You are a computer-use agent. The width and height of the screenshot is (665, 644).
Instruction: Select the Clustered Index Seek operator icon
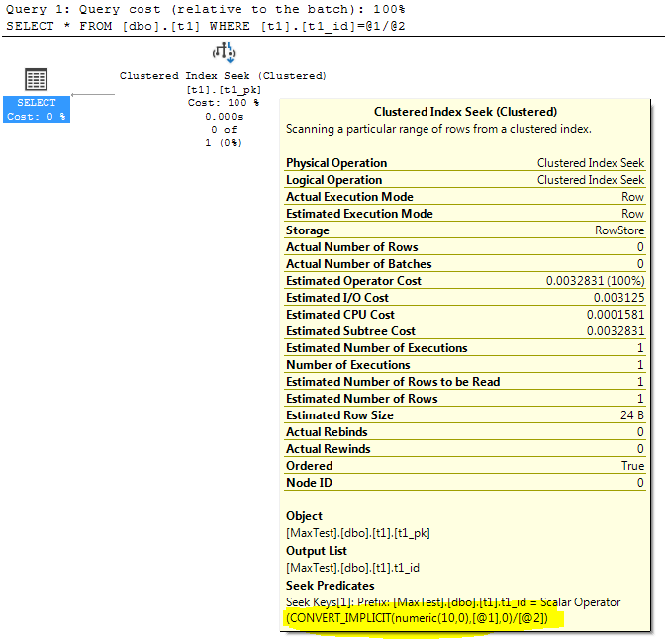click(224, 52)
